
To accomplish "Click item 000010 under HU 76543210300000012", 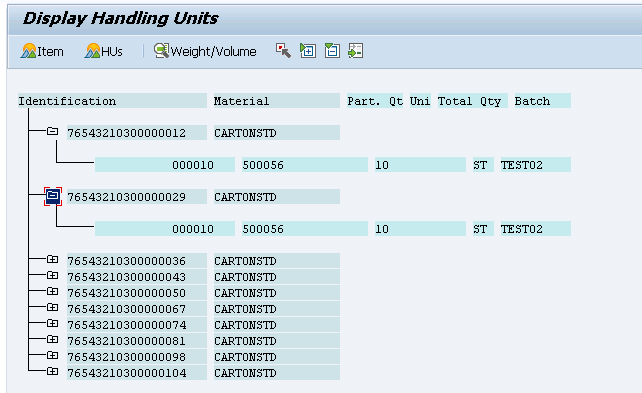I will 193,165.
